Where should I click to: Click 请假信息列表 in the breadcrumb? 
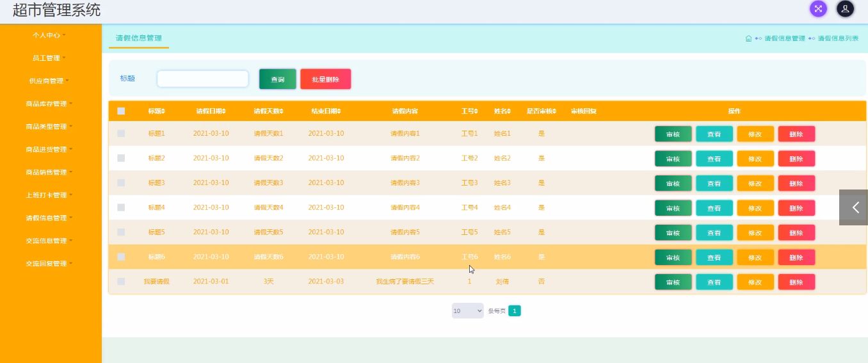point(838,38)
